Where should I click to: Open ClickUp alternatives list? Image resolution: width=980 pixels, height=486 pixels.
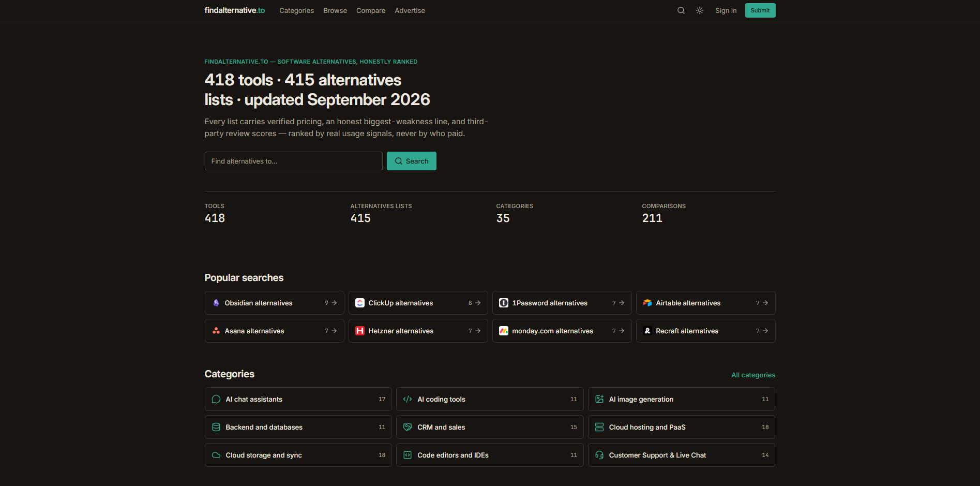pyautogui.click(x=418, y=303)
